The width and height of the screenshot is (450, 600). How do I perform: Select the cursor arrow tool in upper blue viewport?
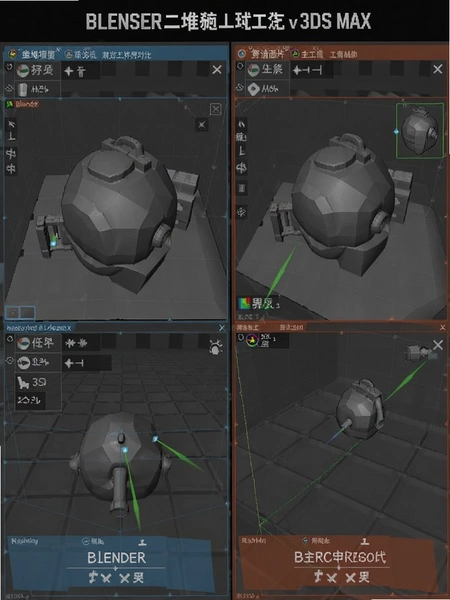pyautogui.click(x=11, y=123)
